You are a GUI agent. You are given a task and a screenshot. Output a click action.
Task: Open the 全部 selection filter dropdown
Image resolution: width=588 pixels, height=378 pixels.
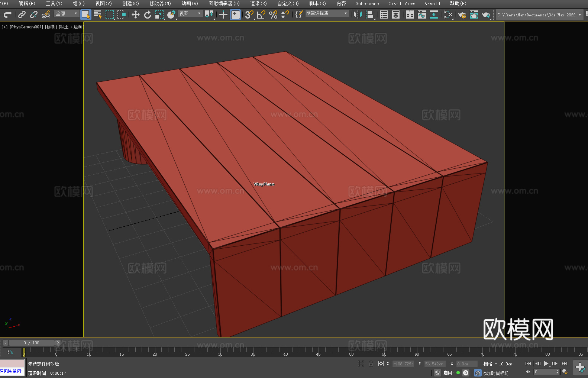[x=67, y=13]
